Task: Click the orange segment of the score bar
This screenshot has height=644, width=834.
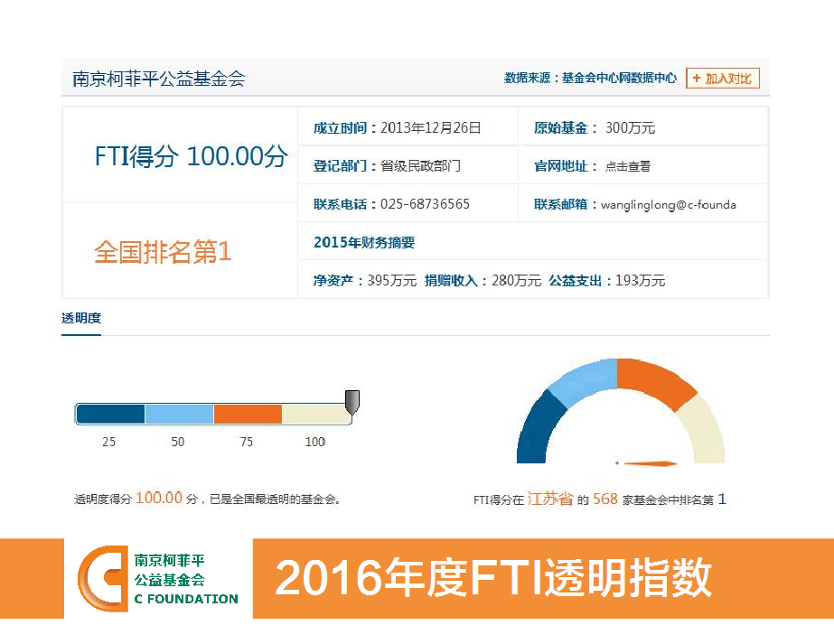Action: (248, 414)
